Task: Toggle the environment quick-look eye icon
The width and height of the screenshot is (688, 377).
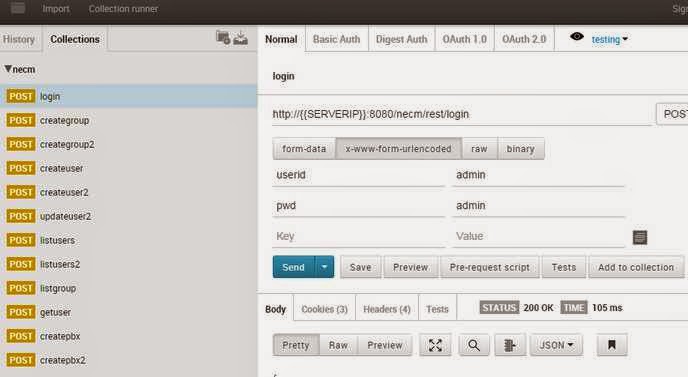Action: [x=577, y=37]
